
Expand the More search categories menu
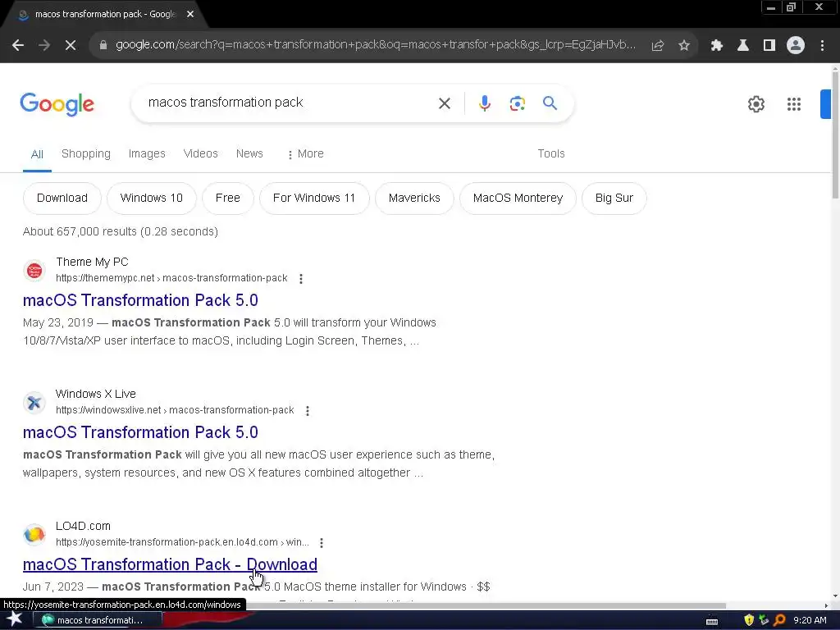(305, 153)
